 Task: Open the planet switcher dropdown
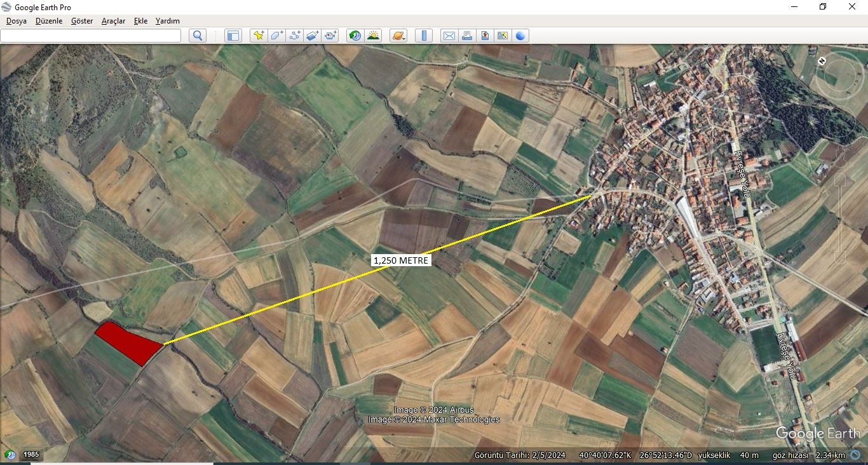point(398,36)
